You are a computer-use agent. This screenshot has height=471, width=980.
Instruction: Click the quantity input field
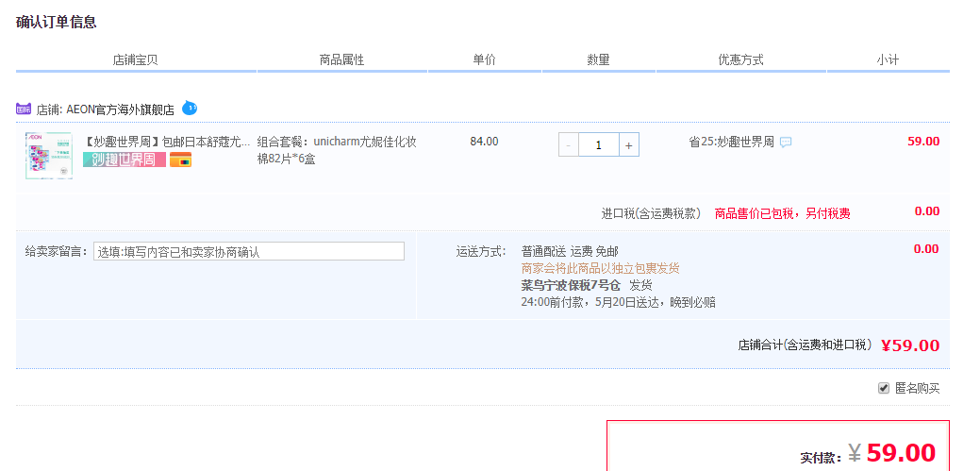(599, 144)
